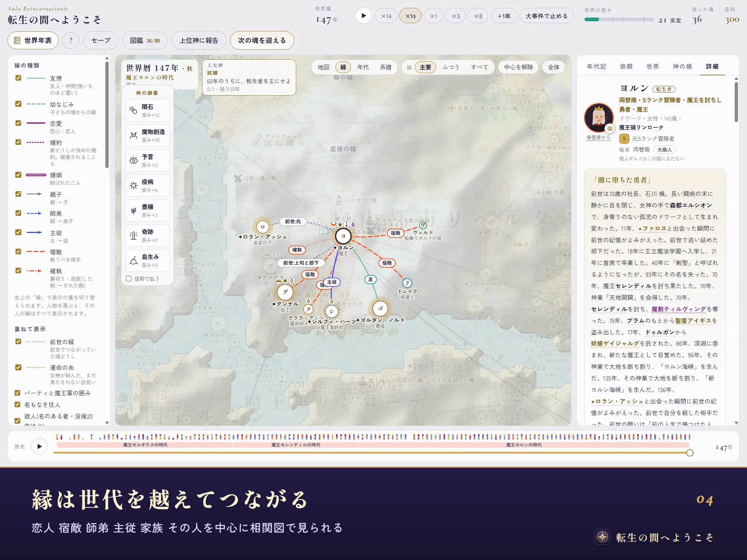Click the history timeline slider handle
This screenshot has height=560, width=747.
tap(690, 453)
